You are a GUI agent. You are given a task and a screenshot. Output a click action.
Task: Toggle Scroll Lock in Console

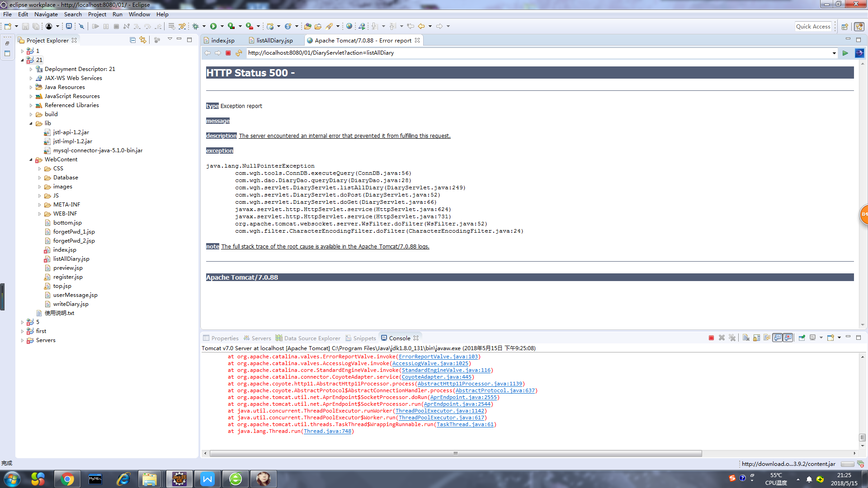pyautogui.click(x=756, y=338)
